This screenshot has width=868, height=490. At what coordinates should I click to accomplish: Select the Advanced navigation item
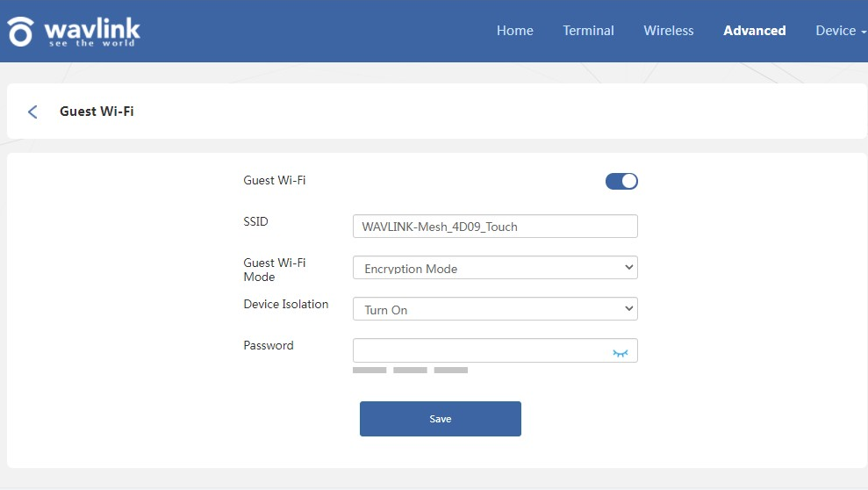[x=754, y=31]
